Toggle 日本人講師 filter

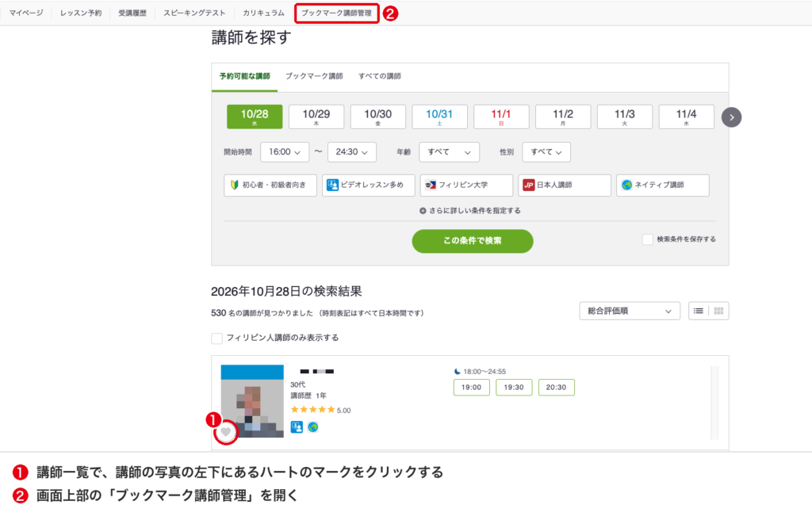(565, 185)
